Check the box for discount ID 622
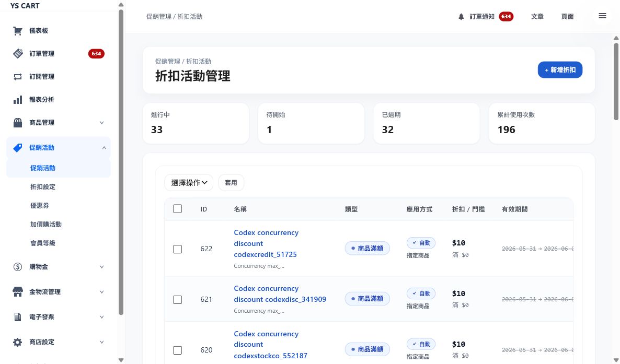This screenshot has width=620, height=364. point(178,249)
